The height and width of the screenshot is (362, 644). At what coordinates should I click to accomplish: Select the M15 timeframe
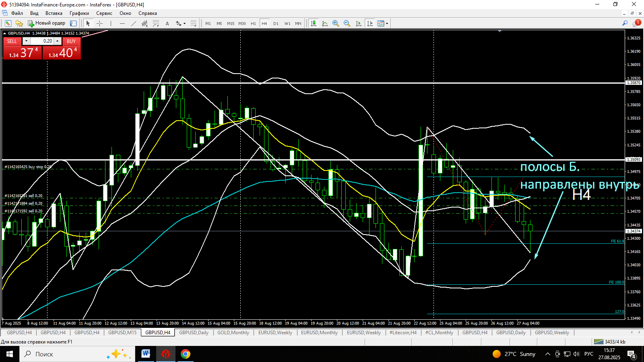231,23
